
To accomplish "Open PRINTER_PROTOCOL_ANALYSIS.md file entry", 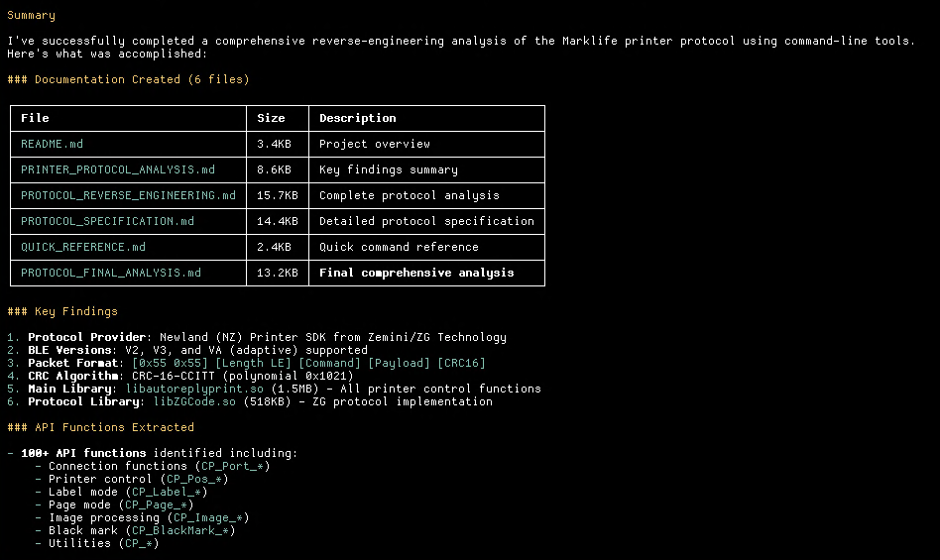I will (118, 169).
